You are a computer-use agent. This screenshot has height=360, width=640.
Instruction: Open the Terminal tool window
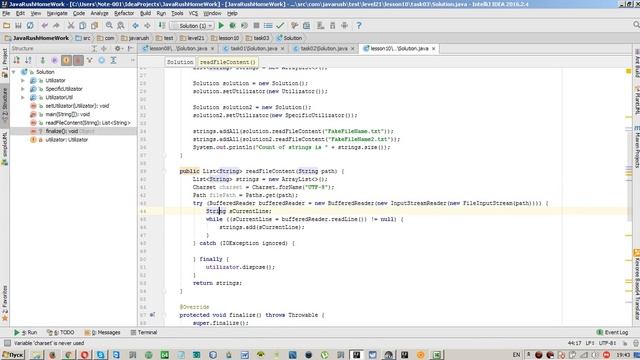(x=144, y=333)
